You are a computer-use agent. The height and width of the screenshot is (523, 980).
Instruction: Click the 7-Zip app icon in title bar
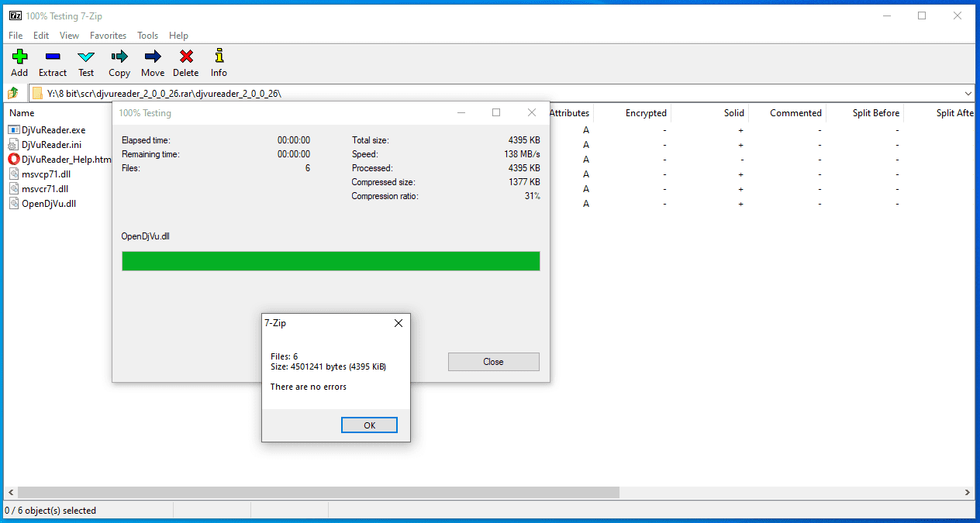point(15,15)
